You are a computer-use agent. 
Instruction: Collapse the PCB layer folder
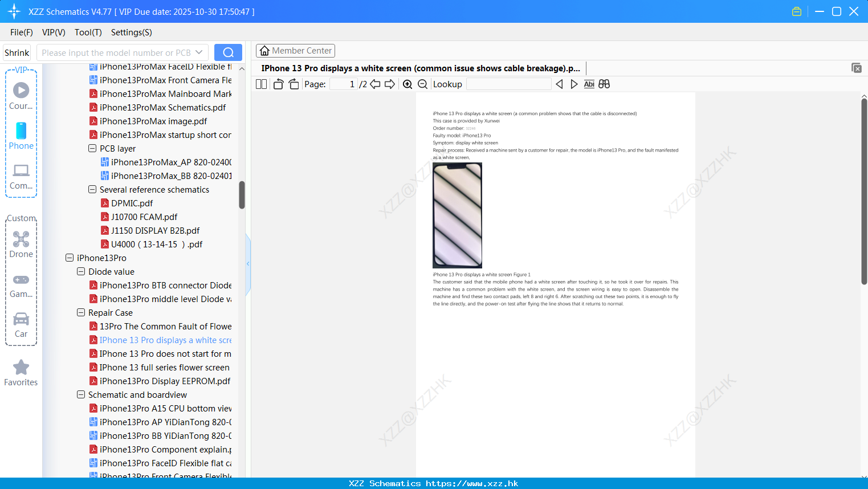[x=92, y=148]
